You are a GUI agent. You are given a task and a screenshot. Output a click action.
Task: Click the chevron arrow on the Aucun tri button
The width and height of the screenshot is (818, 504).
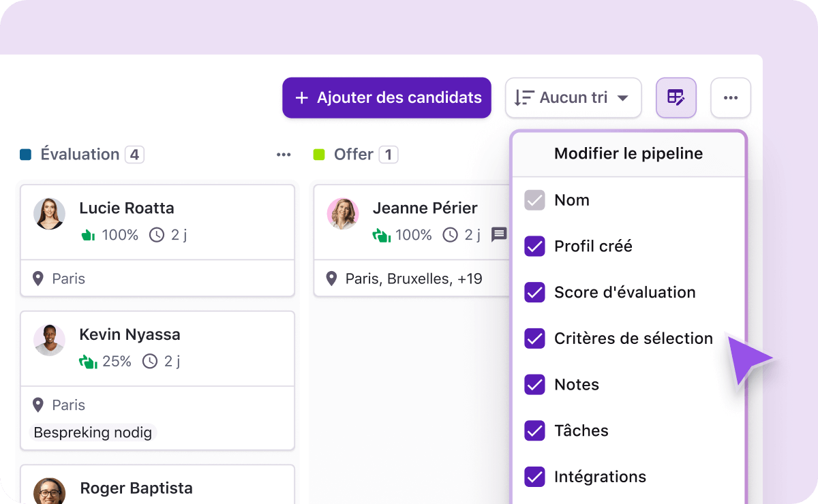(x=622, y=97)
